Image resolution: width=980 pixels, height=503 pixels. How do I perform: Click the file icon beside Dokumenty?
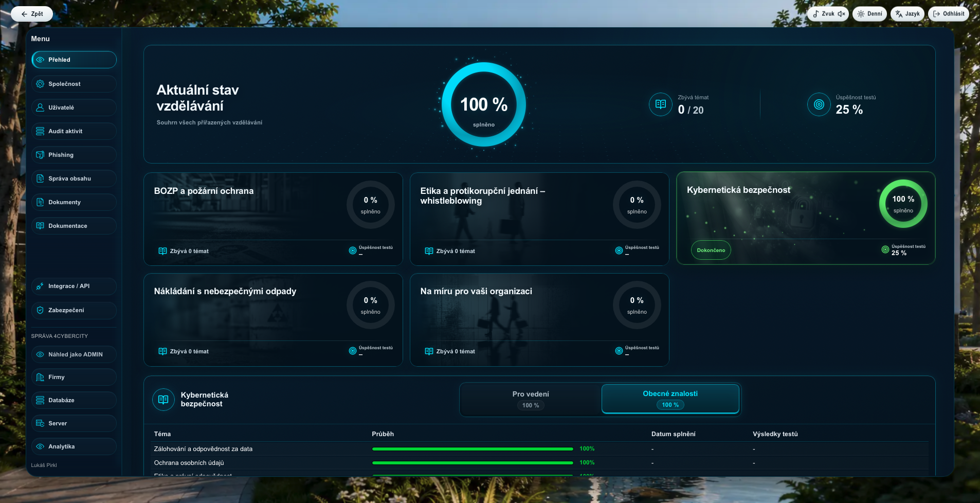point(40,202)
